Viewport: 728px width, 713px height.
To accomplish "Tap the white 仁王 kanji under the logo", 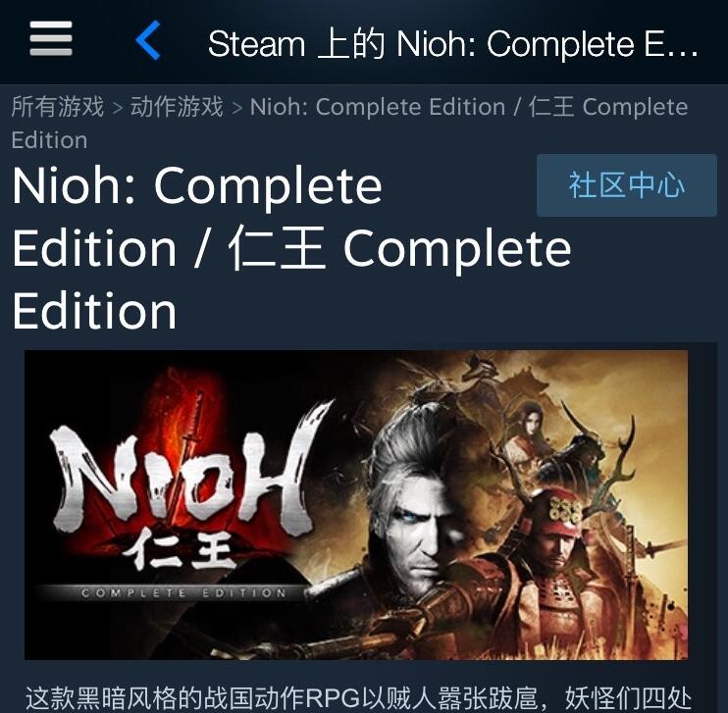I will pos(178,550).
